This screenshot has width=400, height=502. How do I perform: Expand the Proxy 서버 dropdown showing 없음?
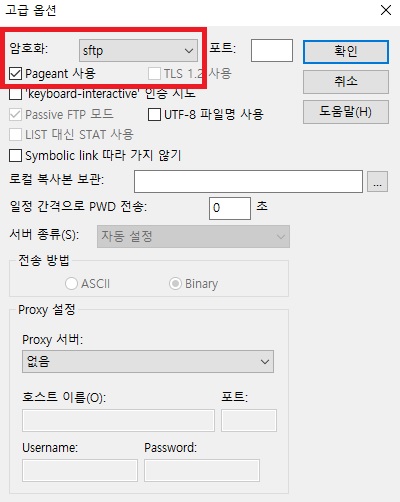[x=148, y=361]
